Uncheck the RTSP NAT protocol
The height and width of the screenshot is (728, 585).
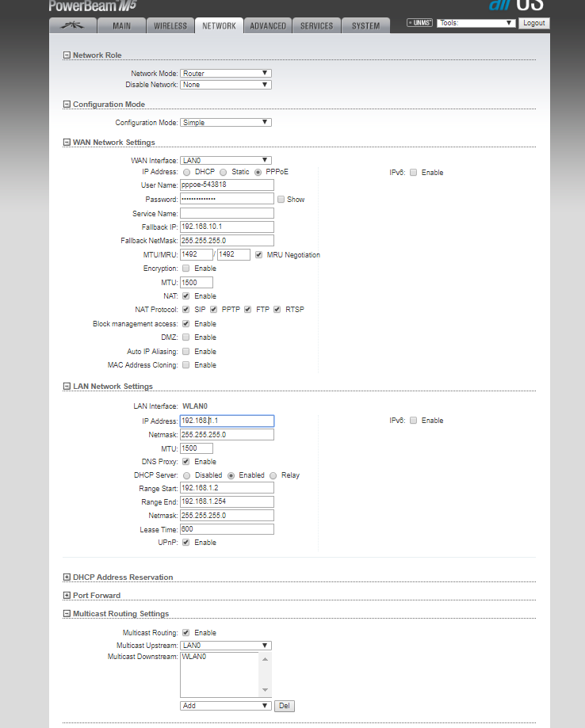coord(277,310)
